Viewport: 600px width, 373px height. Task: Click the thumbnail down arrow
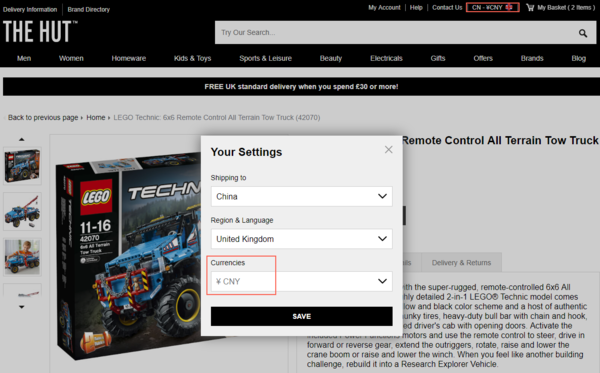coord(22,307)
